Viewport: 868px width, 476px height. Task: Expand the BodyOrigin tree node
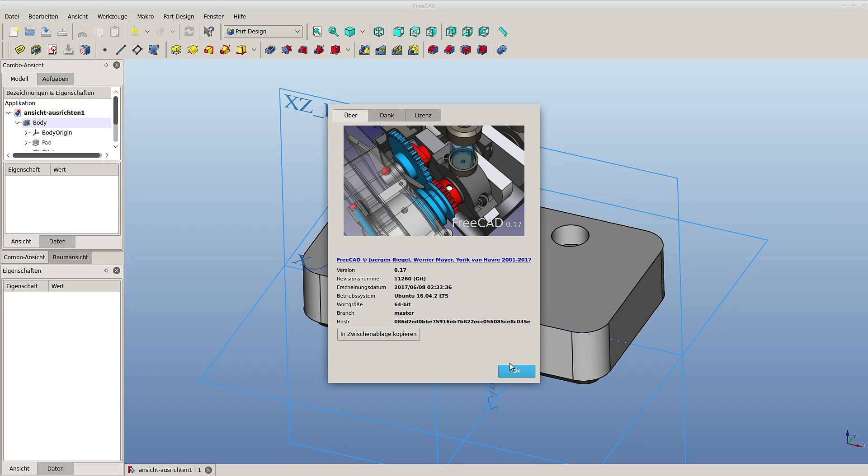(26, 133)
